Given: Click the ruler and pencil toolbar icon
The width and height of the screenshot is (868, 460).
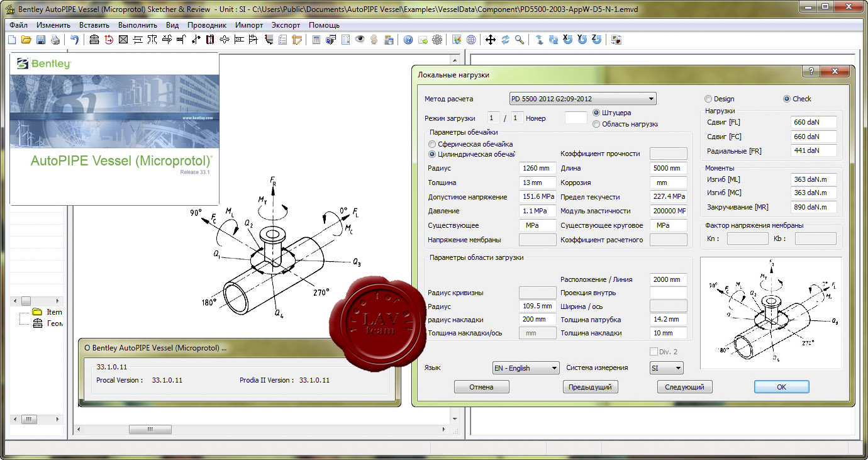Looking at the screenshot, I should (297, 40).
